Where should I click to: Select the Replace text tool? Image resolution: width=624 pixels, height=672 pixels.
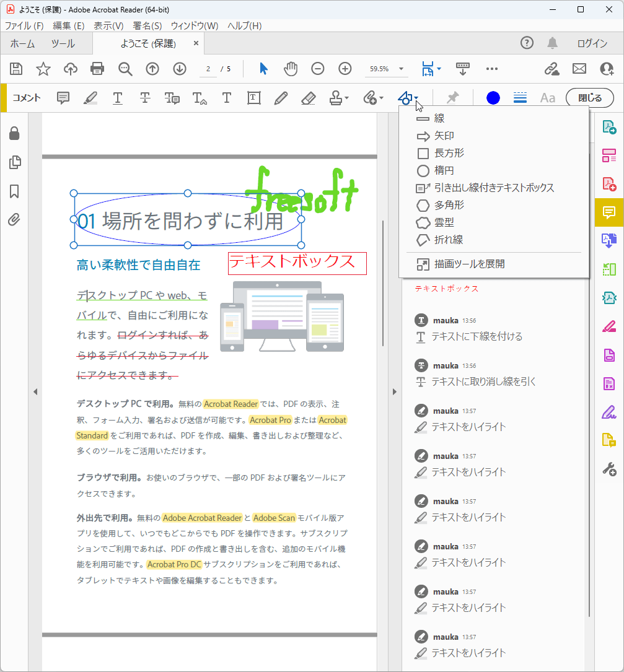click(x=172, y=98)
